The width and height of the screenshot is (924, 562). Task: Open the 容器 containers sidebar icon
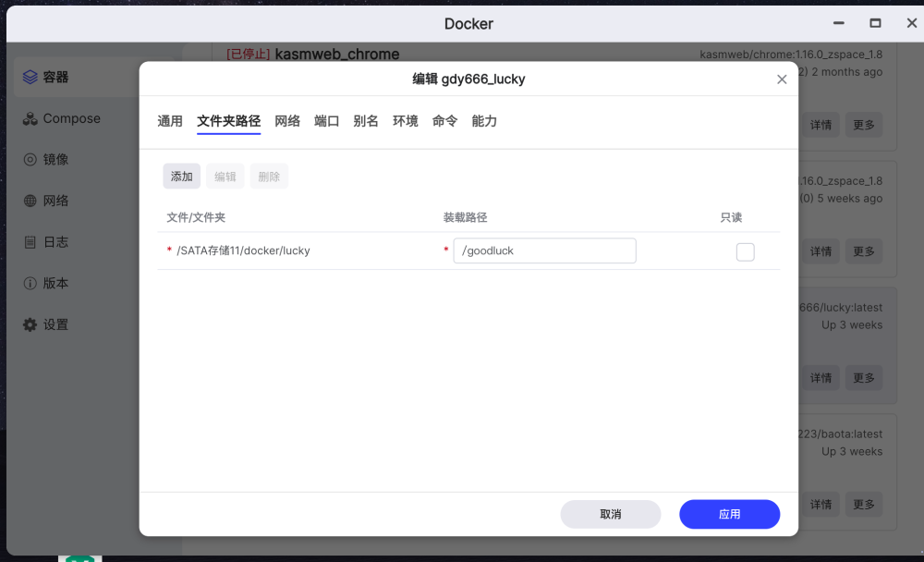[x=30, y=78]
